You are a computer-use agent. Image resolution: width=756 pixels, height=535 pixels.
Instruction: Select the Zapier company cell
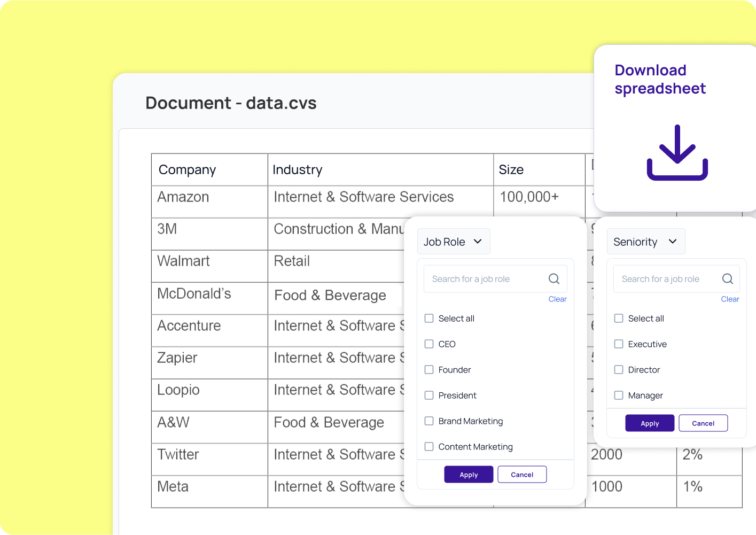coord(209,363)
